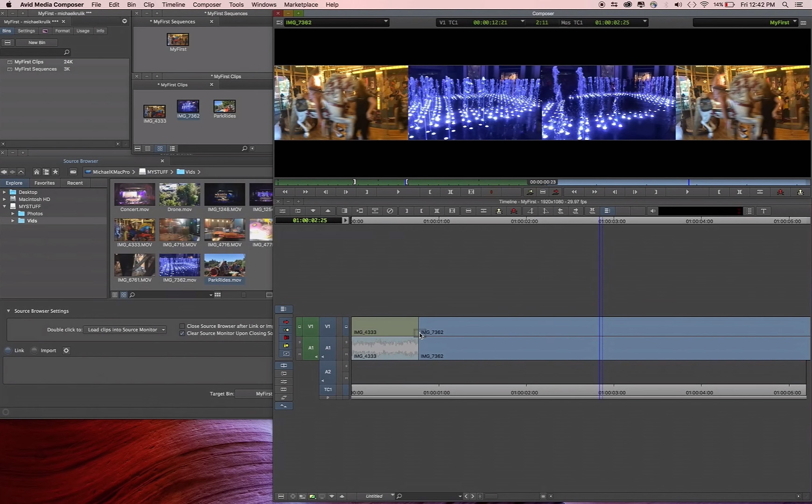Select the yellow Ripple Trim tool

286,346
